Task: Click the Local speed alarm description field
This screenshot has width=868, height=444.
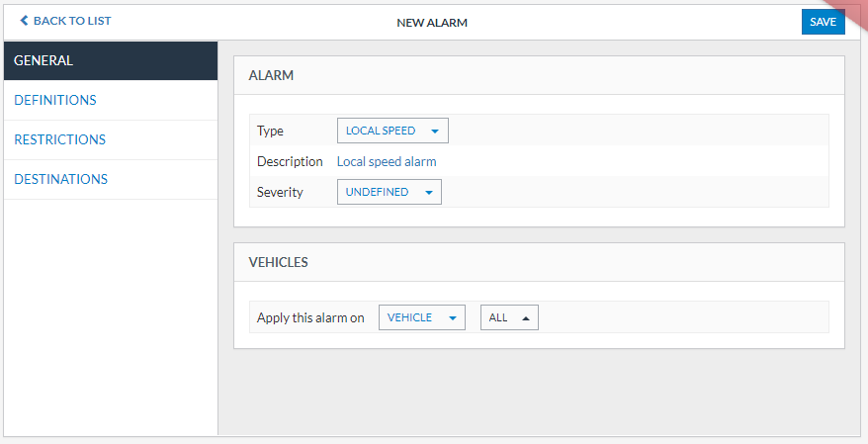Action: [387, 161]
